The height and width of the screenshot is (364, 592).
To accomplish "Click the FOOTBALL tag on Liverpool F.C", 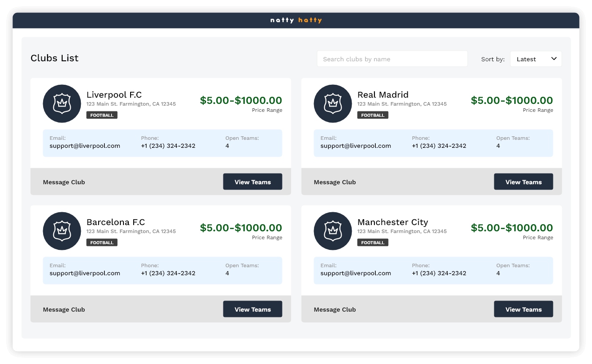I will tap(102, 115).
